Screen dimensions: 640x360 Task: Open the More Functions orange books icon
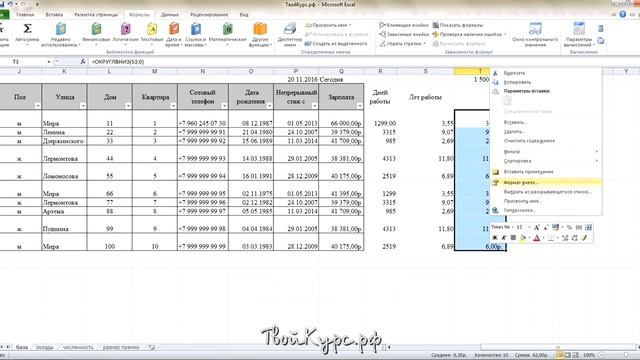260,29
